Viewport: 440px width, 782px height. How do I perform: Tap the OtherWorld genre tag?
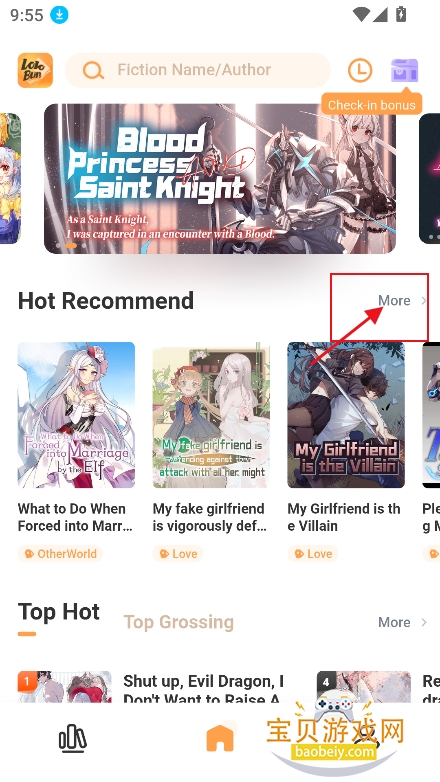(x=60, y=554)
